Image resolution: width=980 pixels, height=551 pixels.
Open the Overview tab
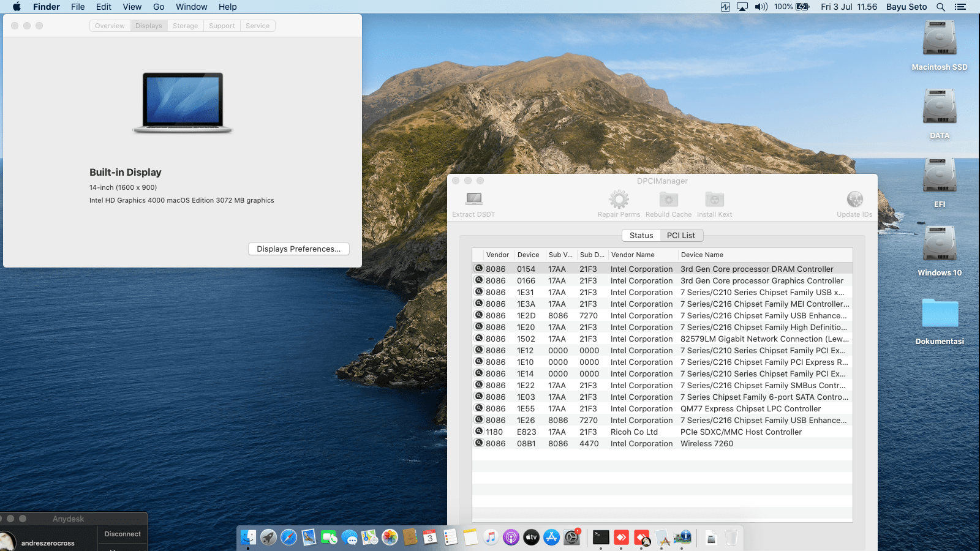pyautogui.click(x=110, y=26)
